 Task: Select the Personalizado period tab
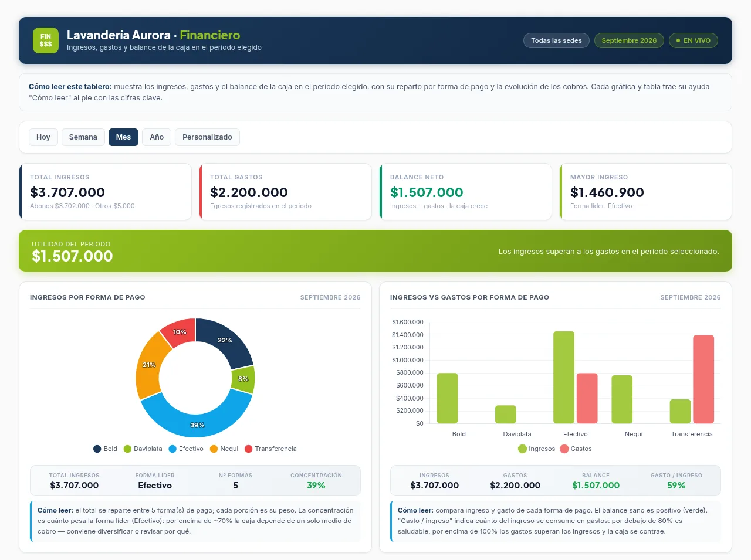[x=207, y=137]
